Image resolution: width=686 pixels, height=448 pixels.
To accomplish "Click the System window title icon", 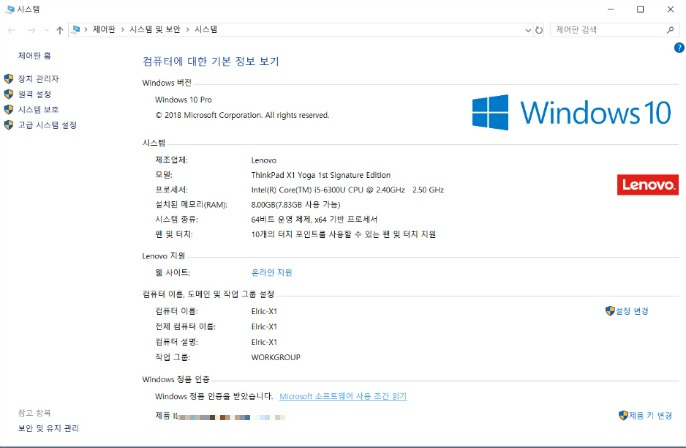I will 10,9.
